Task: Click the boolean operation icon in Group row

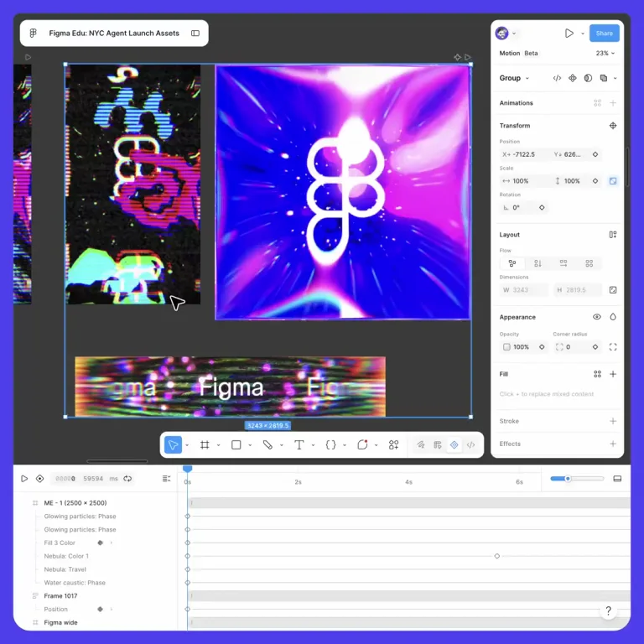Action: point(604,78)
